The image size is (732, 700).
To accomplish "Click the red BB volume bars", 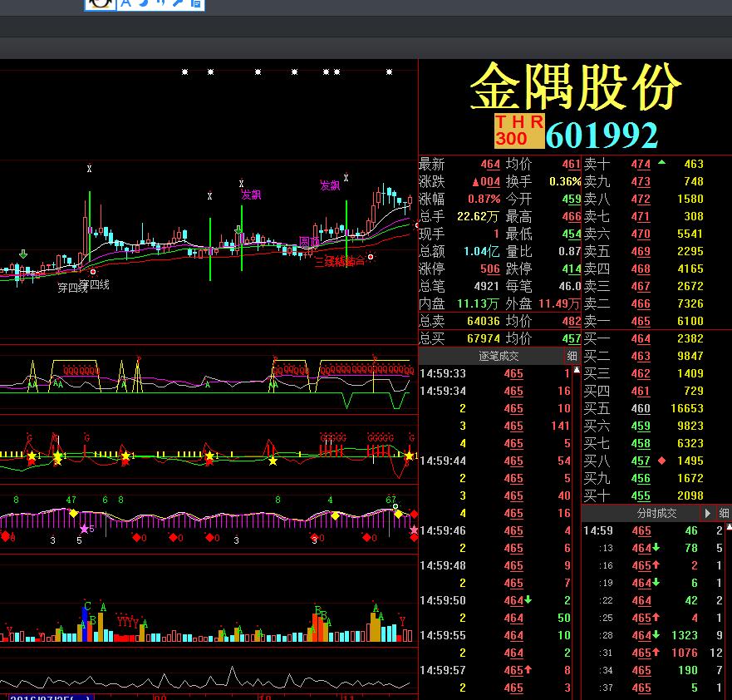I will pos(320,627).
